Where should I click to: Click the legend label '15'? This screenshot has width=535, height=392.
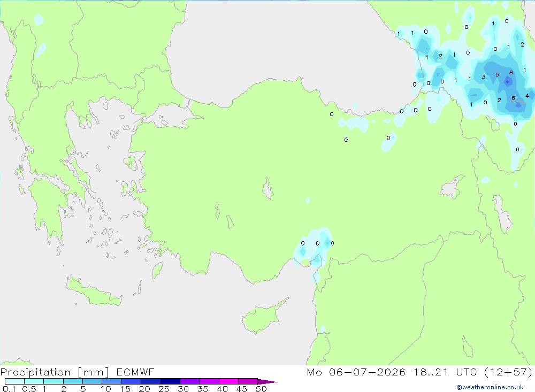tap(125, 389)
